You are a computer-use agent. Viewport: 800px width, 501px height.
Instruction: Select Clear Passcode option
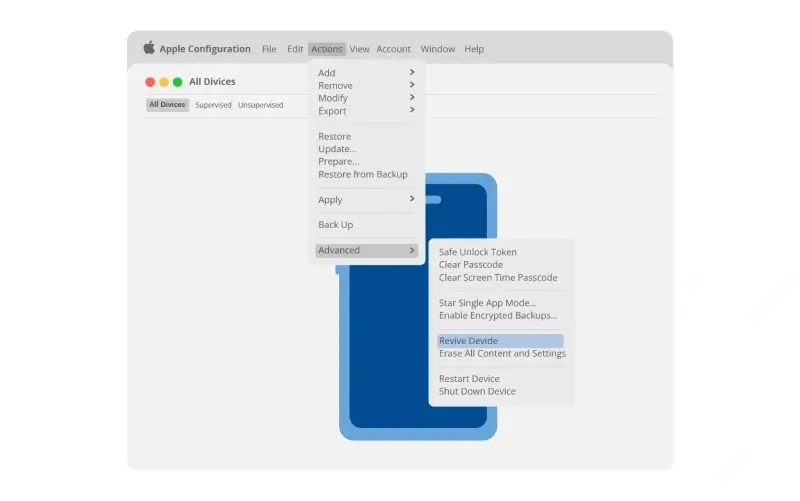(x=470, y=265)
